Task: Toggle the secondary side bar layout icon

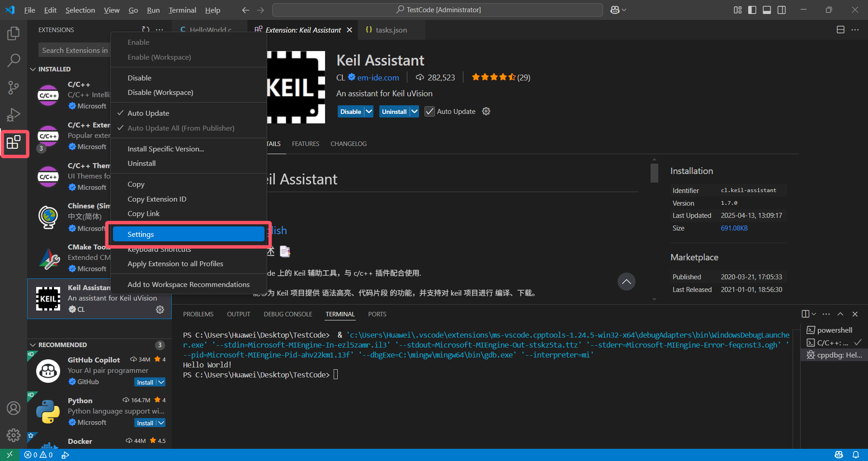Action: (781, 10)
